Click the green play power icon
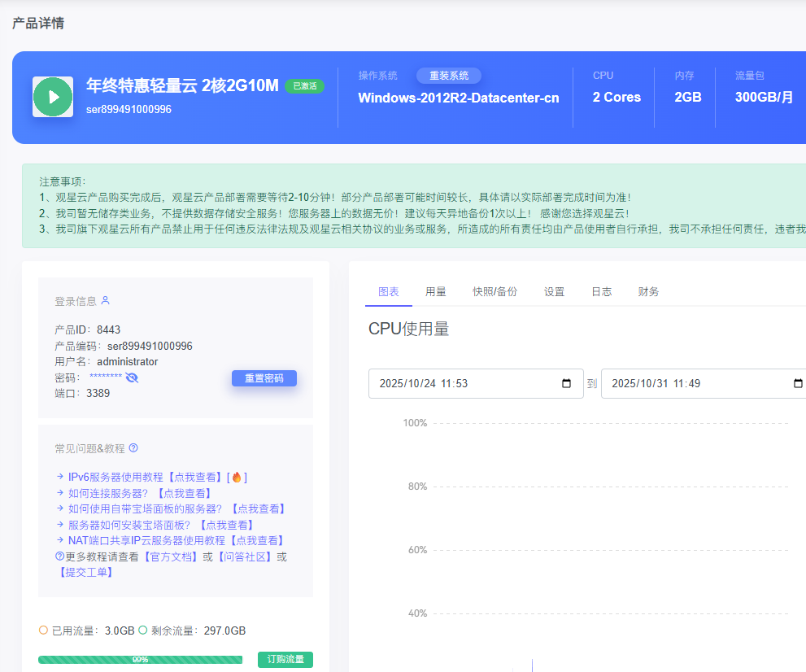 53,97
